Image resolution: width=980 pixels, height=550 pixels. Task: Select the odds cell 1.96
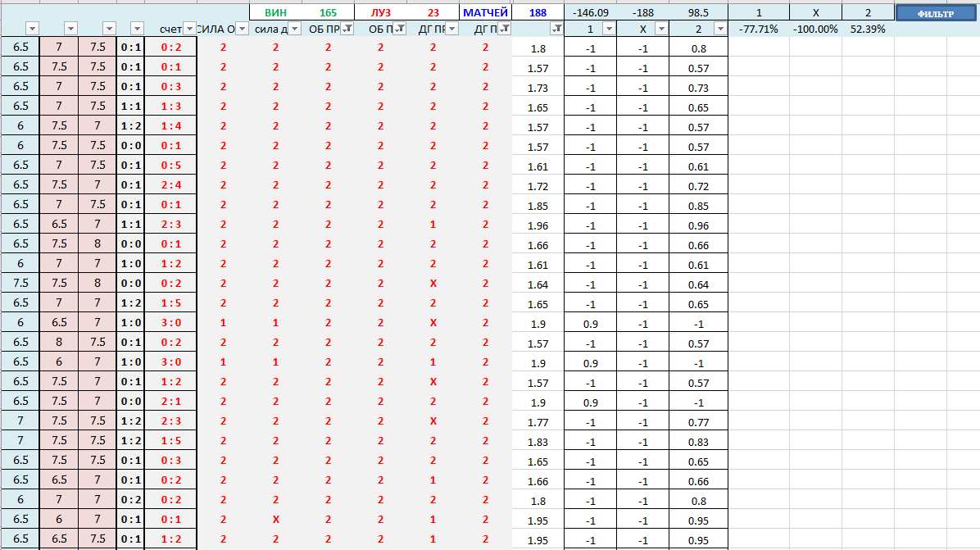pyautogui.click(x=538, y=225)
